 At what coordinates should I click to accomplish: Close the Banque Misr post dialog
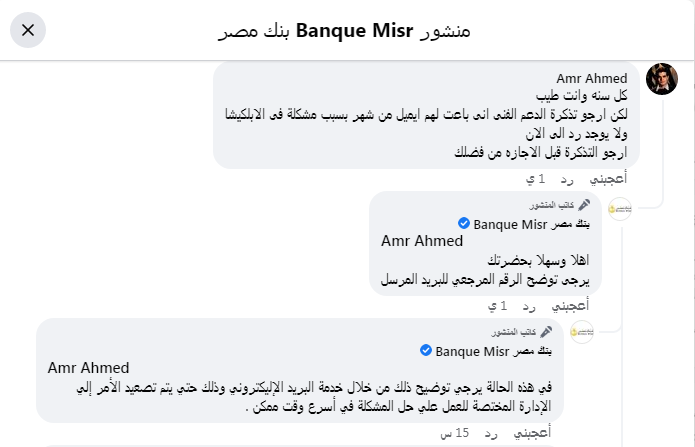(x=28, y=30)
